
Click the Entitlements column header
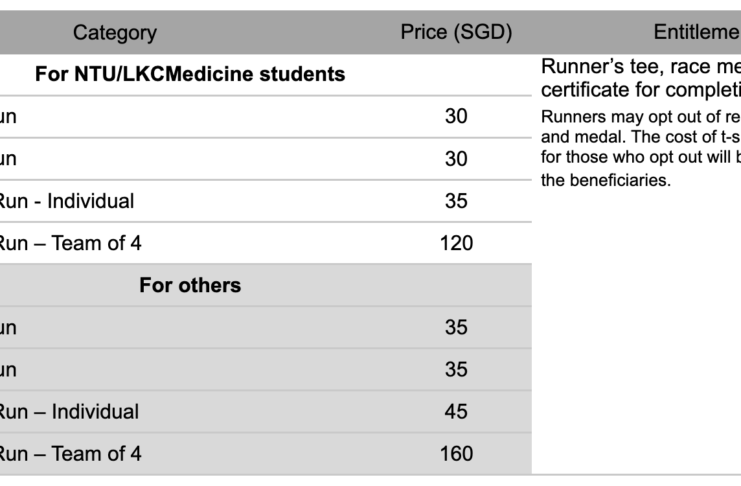click(x=697, y=32)
